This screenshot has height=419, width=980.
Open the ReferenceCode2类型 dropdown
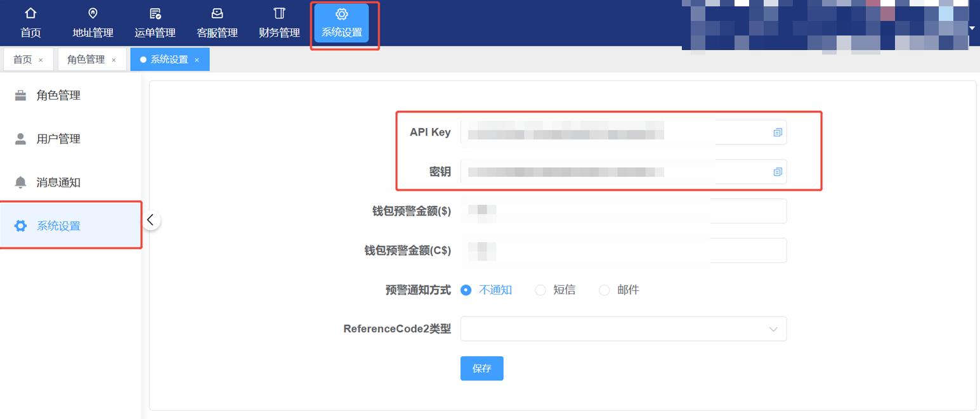(x=624, y=329)
